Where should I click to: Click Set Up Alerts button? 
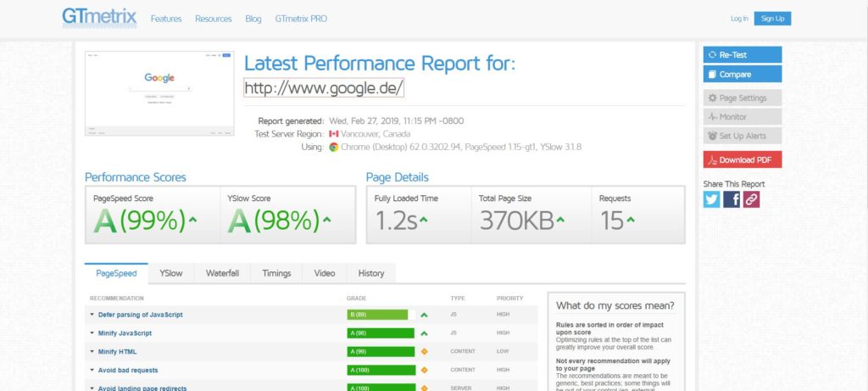pyautogui.click(x=743, y=136)
